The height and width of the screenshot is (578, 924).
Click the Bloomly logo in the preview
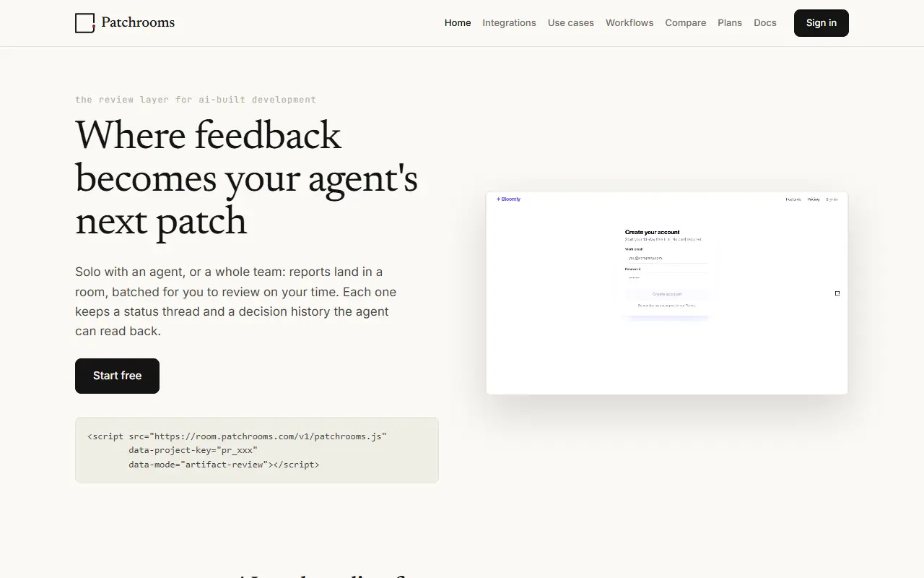click(508, 199)
